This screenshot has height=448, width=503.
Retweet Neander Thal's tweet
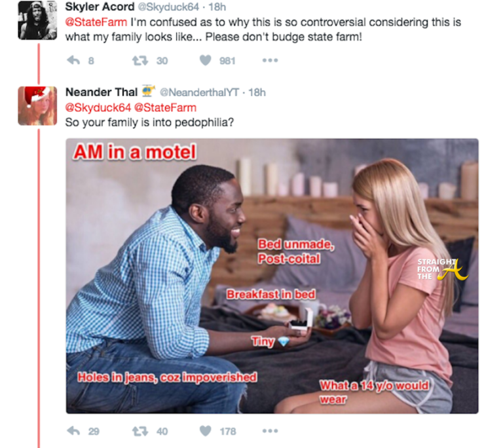tap(140, 431)
